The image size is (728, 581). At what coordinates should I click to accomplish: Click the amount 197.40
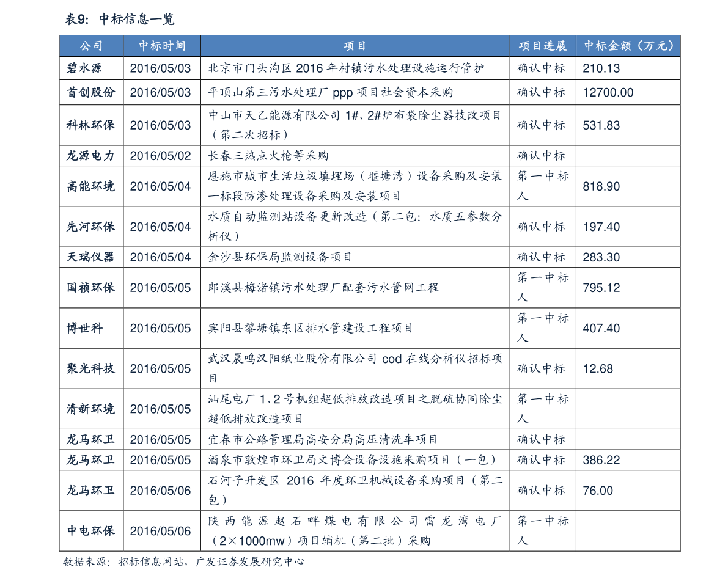[x=601, y=227]
